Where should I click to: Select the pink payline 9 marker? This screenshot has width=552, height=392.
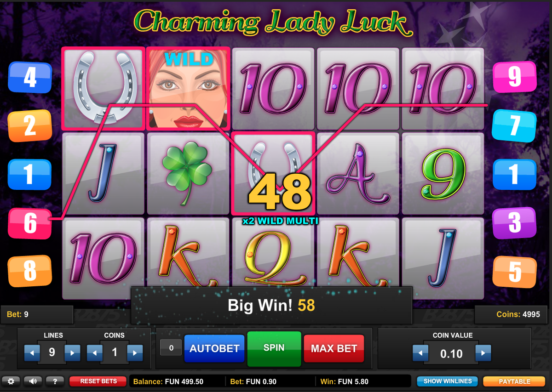tap(515, 77)
